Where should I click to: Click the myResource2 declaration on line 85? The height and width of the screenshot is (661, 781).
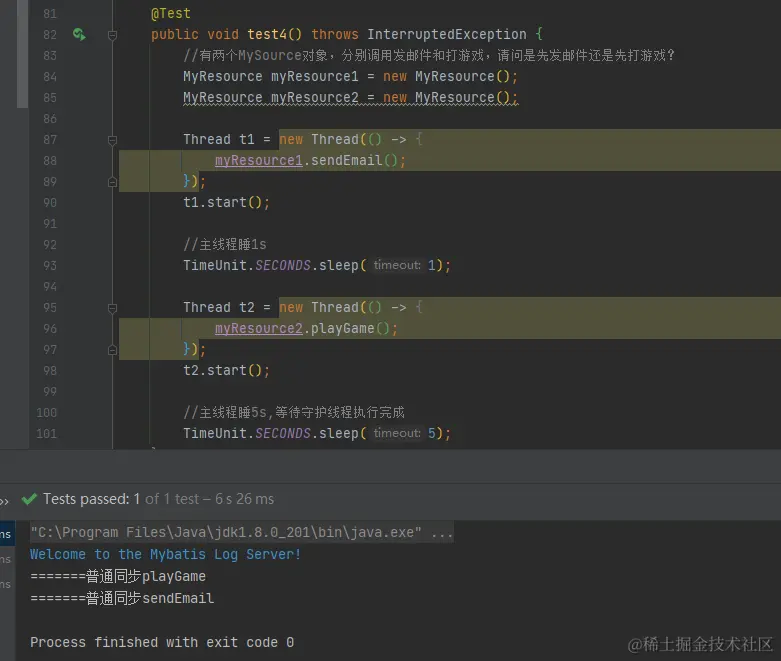[x=351, y=98]
